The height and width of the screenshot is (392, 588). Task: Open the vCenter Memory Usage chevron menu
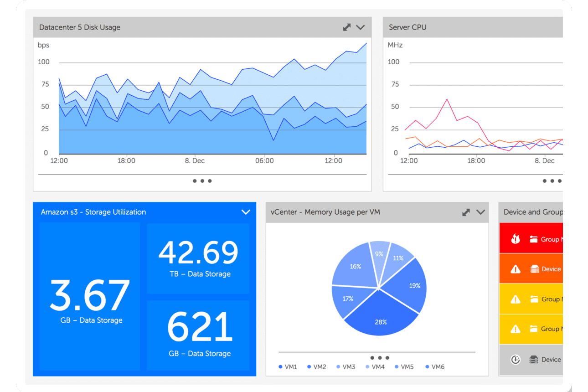point(480,212)
